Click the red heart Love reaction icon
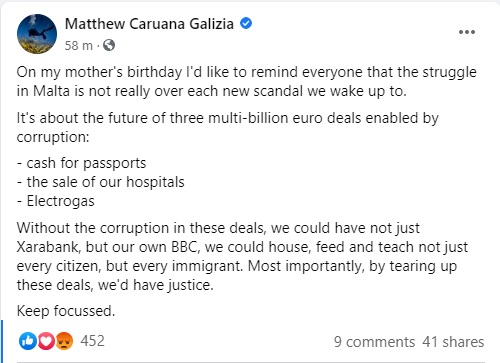This screenshot has height=363, width=500. 46,341
